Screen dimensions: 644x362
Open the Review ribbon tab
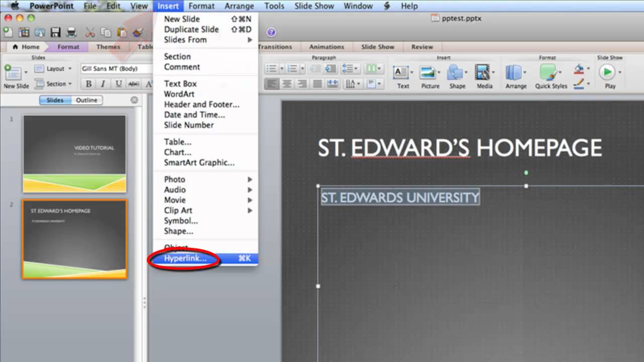click(422, 47)
